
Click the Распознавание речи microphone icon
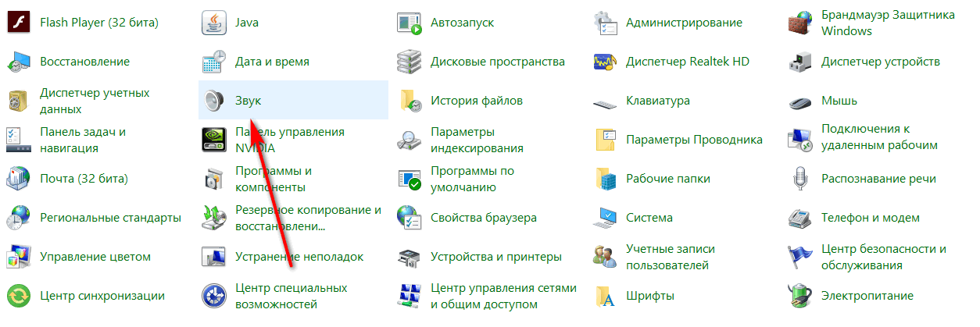pos(799,179)
